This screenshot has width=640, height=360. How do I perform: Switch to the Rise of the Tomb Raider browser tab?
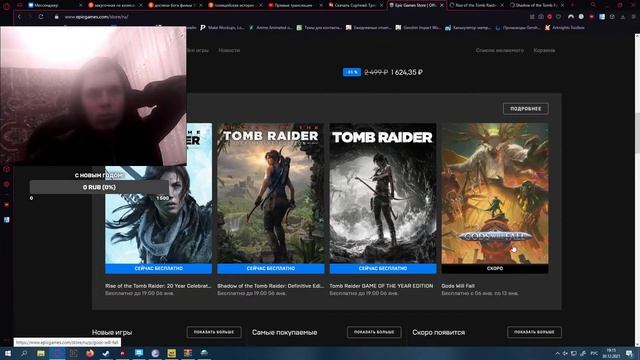[x=476, y=5]
